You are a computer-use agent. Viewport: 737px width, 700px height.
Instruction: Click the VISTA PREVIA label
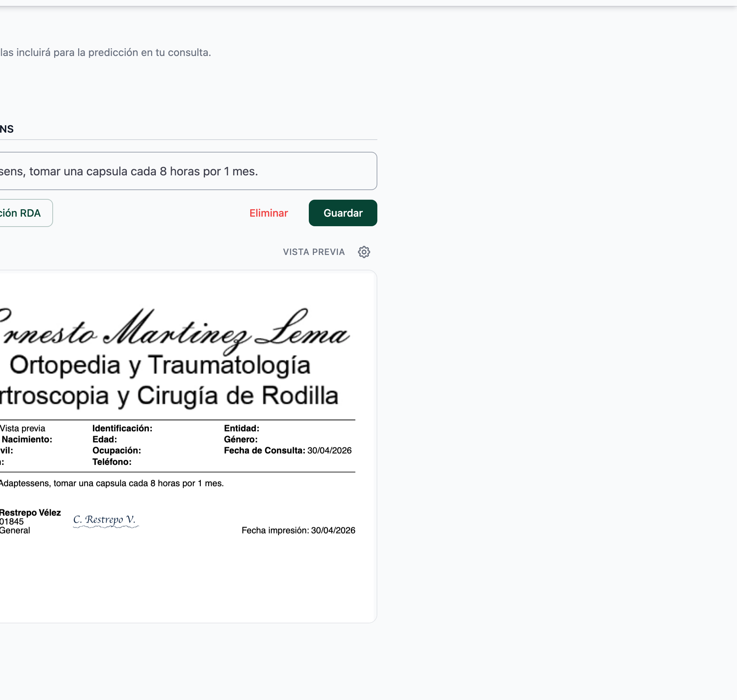point(314,252)
